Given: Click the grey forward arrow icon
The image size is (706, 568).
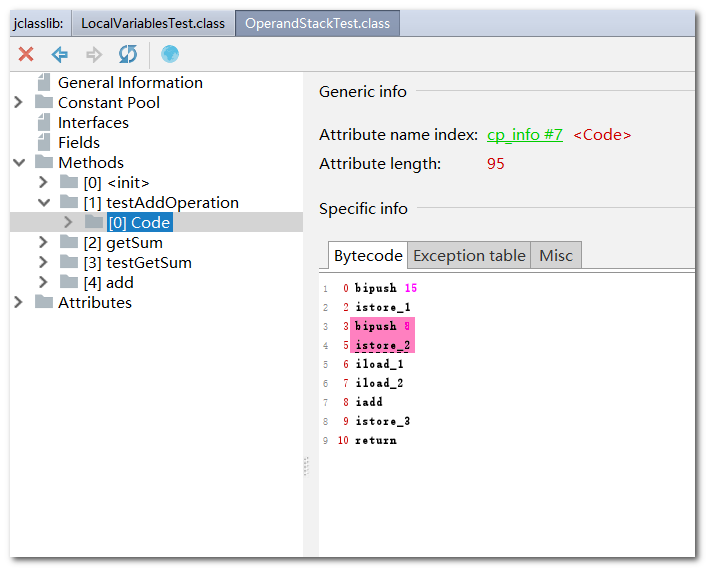Looking at the screenshot, I should pos(93,54).
